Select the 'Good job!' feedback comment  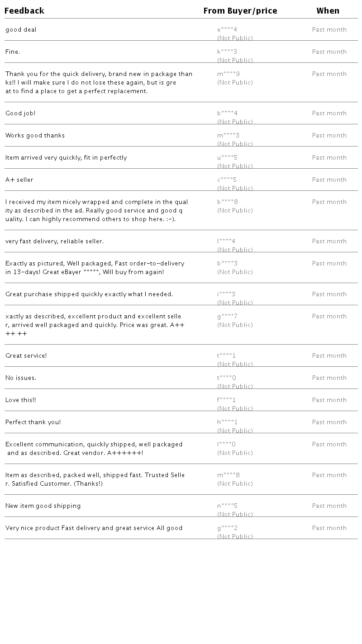pos(20,114)
